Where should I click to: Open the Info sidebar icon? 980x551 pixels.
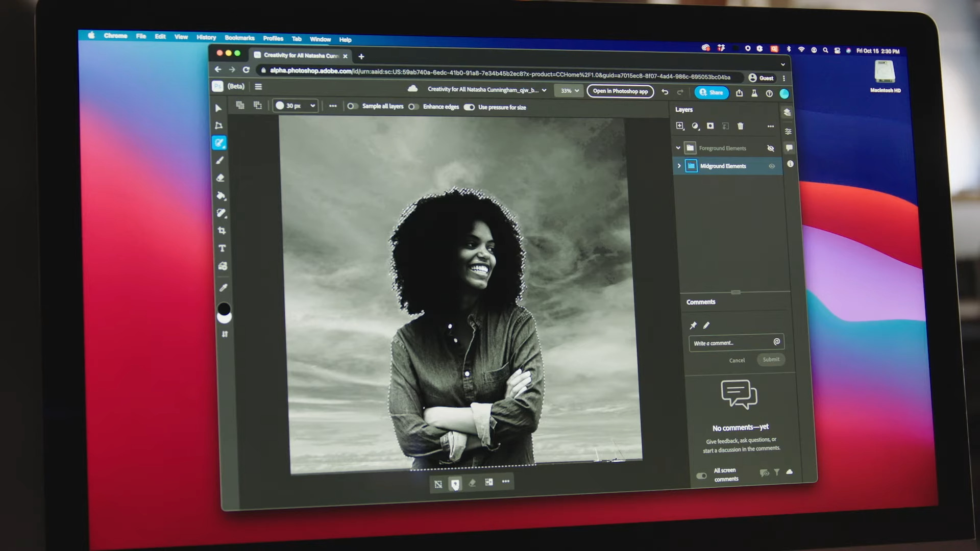[x=790, y=164]
